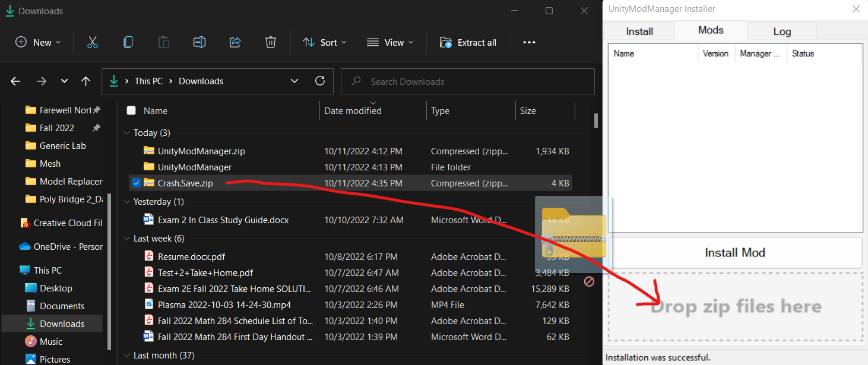The width and height of the screenshot is (868, 365).
Task: Click This PC in the address breadcrumb
Action: (148, 81)
